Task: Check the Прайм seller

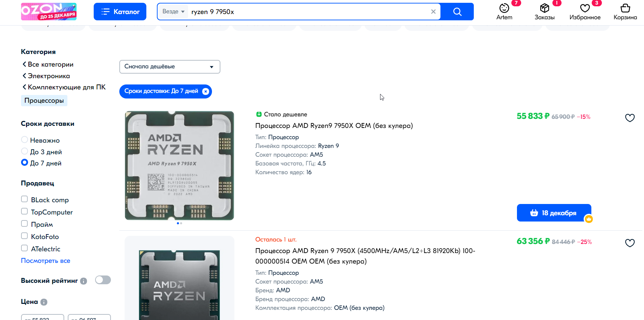Action: [25, 224]
